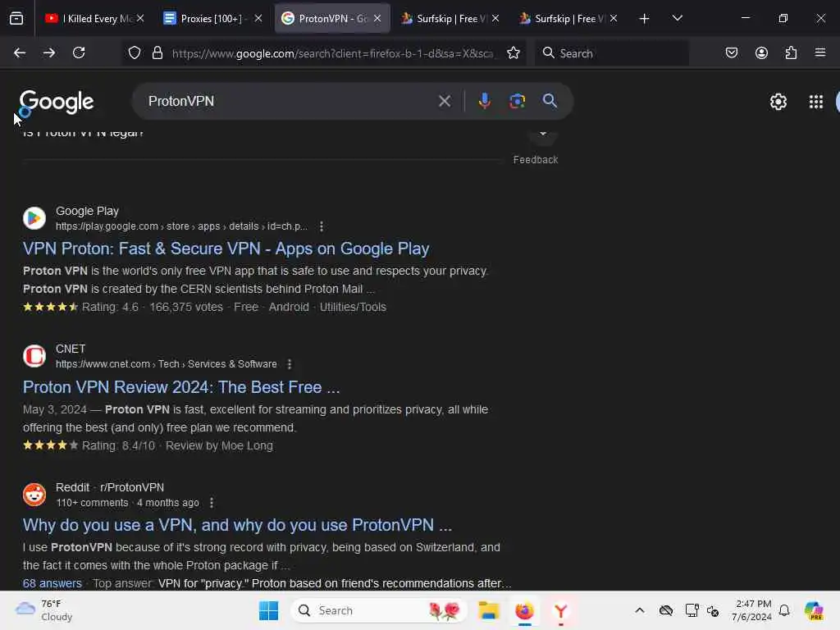This screenshot has width=840, height=630.
Task: Click 'Reddit · r/ProtonVPN' source name
Action: (x=110, y=487)
